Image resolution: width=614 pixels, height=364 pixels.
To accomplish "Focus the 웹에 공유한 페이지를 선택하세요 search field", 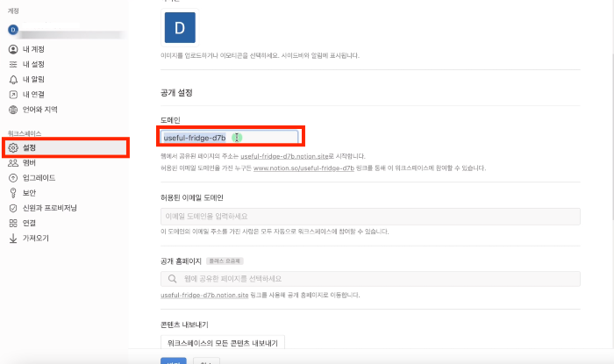I will 370,279.
